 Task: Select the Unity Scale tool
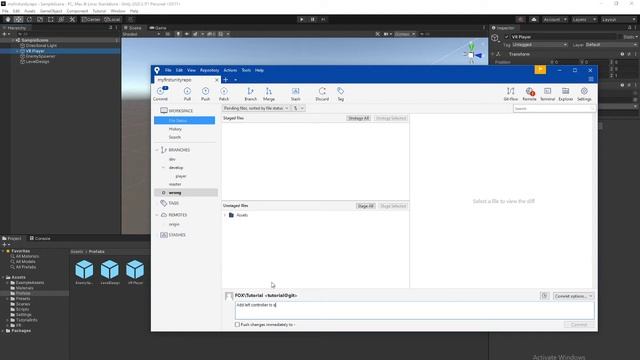pyautogui.click(x=40, y=19)
